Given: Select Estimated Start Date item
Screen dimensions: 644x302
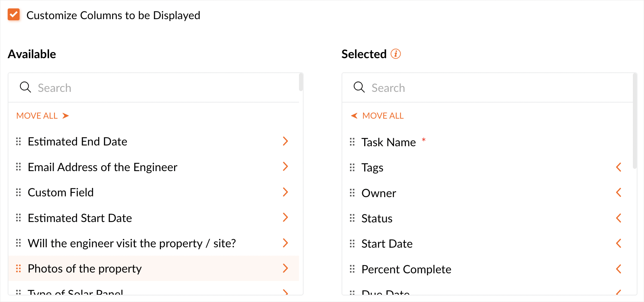Looking at the screenshot, I should pyautogui.click(x=80, y=218).
